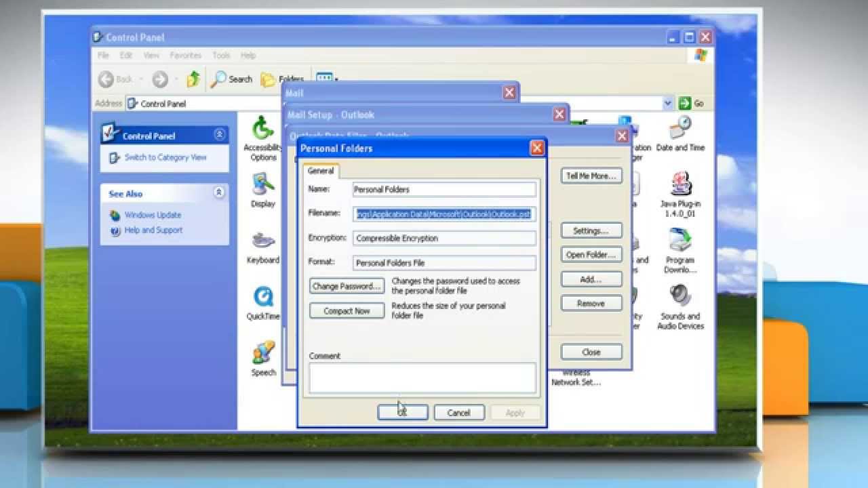The width and height of the screenshot is (868, 488).
Task: Expand the Address bar dropdown arrow
Action: (x=668, y=103)
